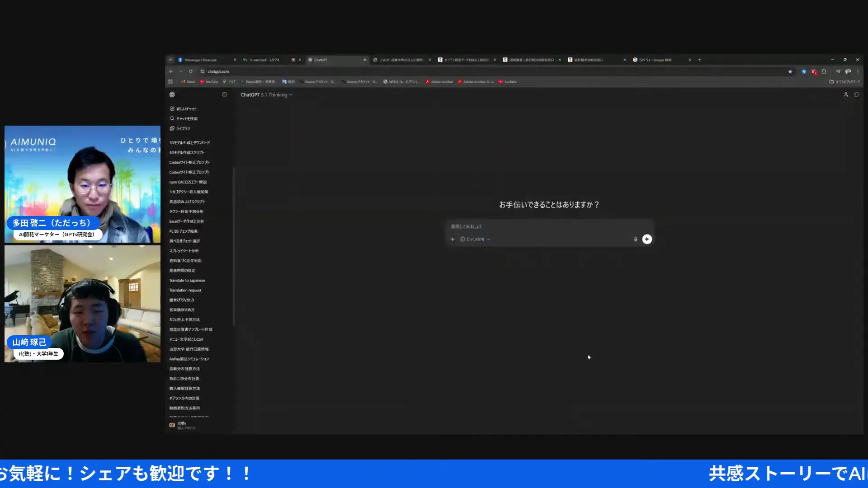
Task: Click the plus icon to attach files
Action: tap(453, 239)
